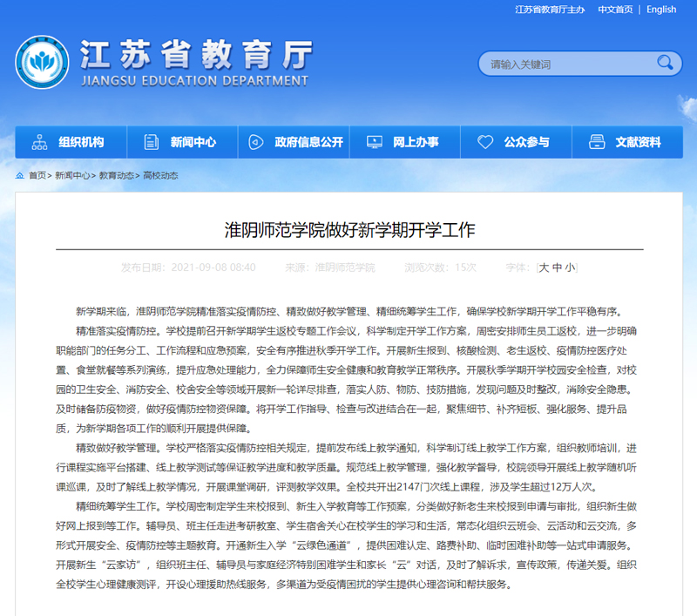Set article font size to 大
The image size is (697, 616).
(x=545, y=267)
